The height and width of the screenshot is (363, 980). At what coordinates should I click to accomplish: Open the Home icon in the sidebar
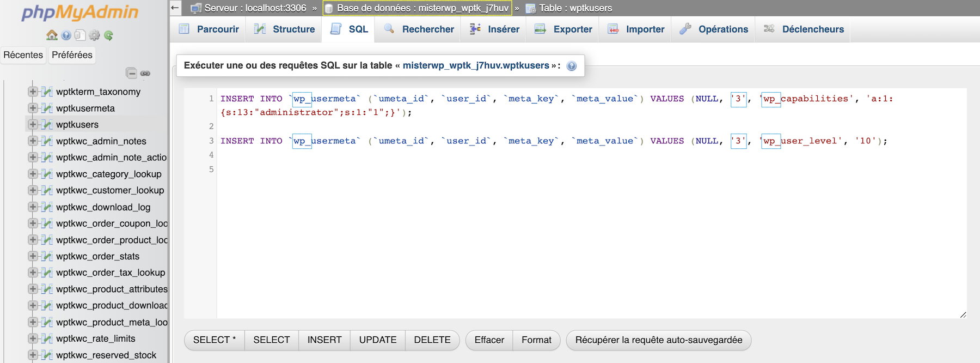tap(52, 35)
